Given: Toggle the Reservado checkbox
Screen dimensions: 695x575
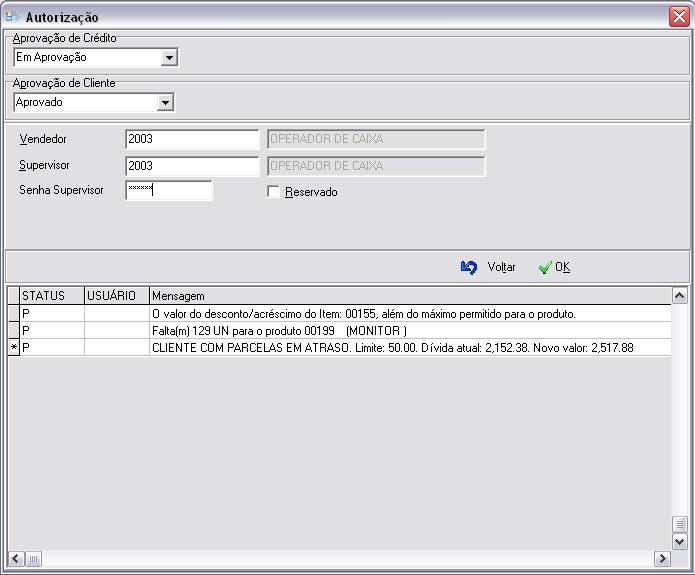Looking at the screenshot, I should (273, 192).
